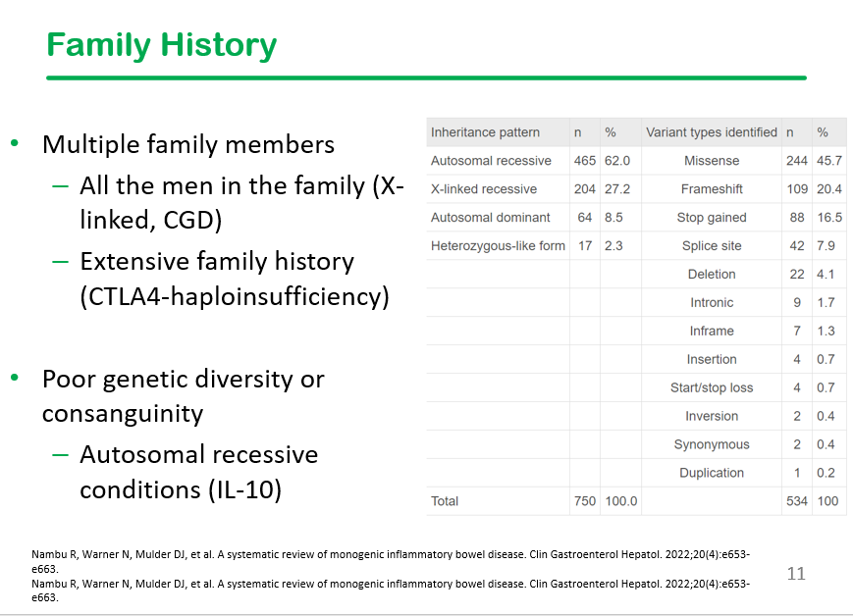Click the "Total" row label in table
This screenshot has width=853, height=616.
[x=445, y=501]
